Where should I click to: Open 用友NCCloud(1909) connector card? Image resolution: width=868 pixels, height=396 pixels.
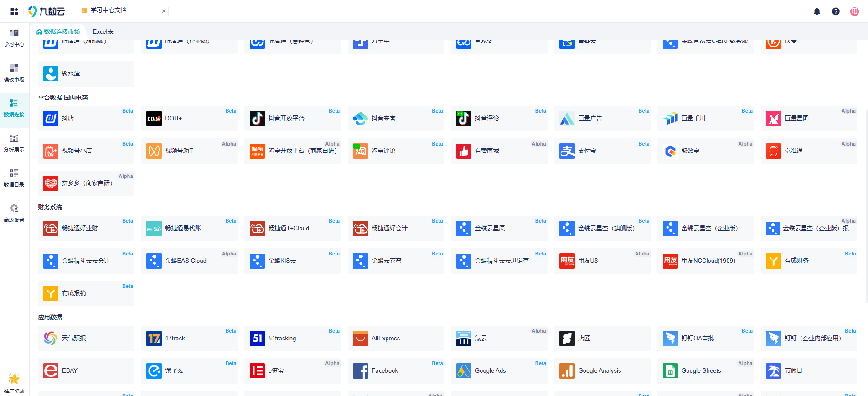point(706,261)
